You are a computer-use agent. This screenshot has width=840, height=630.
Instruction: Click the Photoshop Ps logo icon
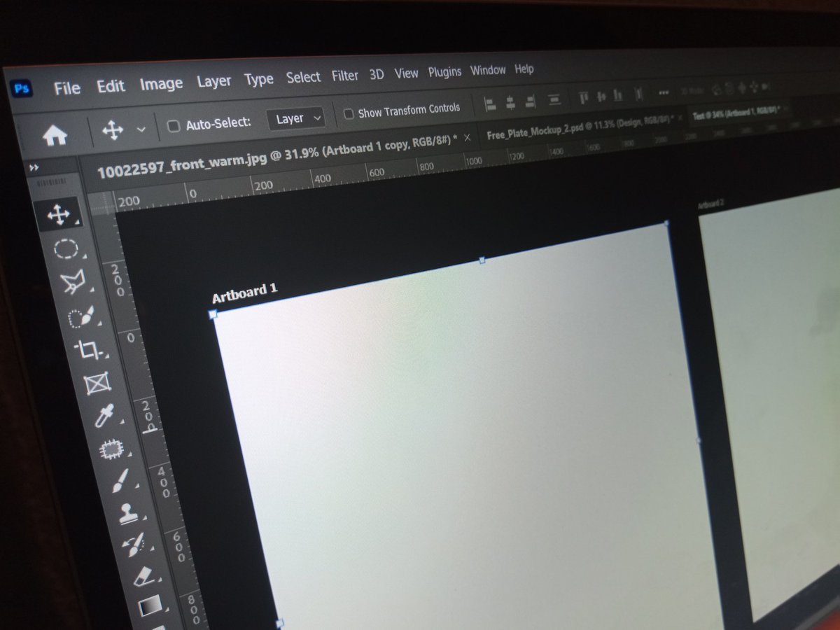[21, 88]
